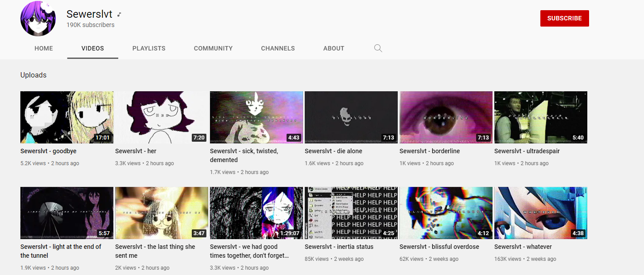Open the 'Sewerslvt - goodbye' thumbnail
This screenshot has width=644, height=275.
point(67,117)
